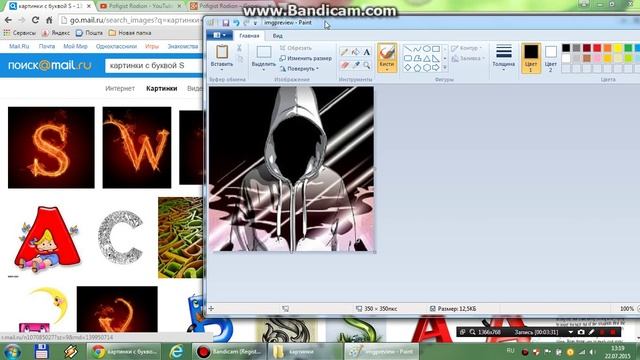Expand the Толщина line thickness dropdown
The height and width of the screenshot is (360, 640).
point(503,70)
